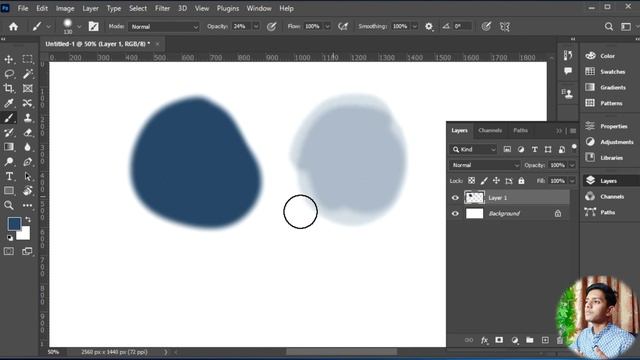Select the Rectangular Marquee tool

tap(27, 60)
